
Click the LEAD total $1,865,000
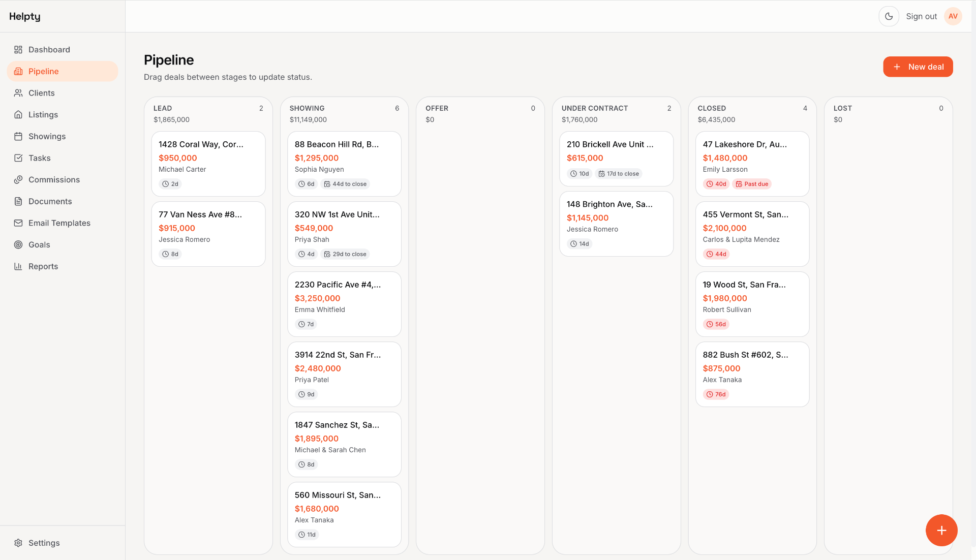(x=171, y=120)
